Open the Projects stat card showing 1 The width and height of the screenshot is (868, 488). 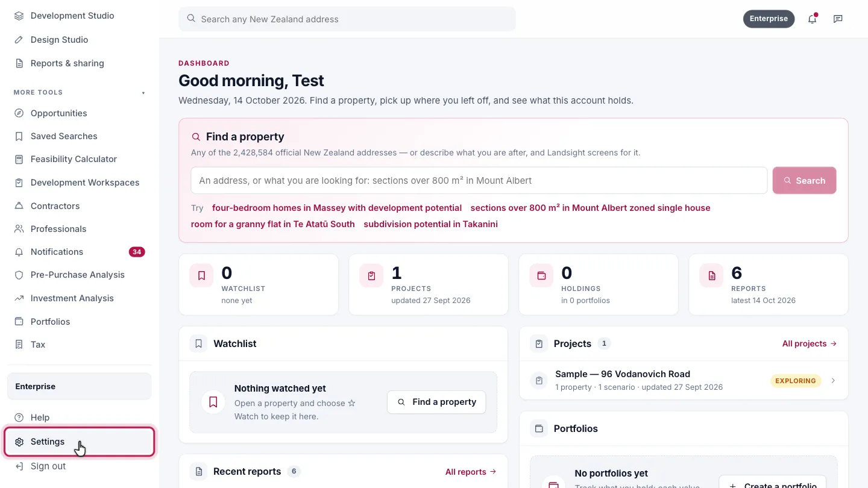[429, 284]
